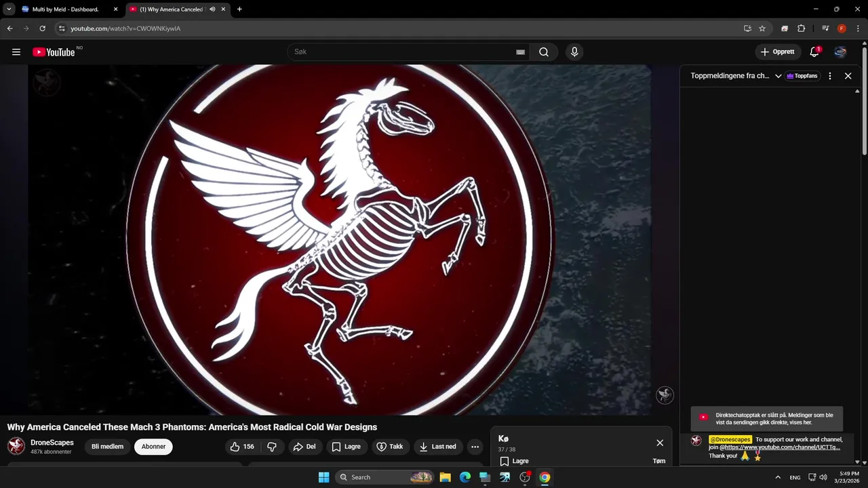Save the video with Lagre under the title
The image size is (868, 488).
tap(346, 447)
